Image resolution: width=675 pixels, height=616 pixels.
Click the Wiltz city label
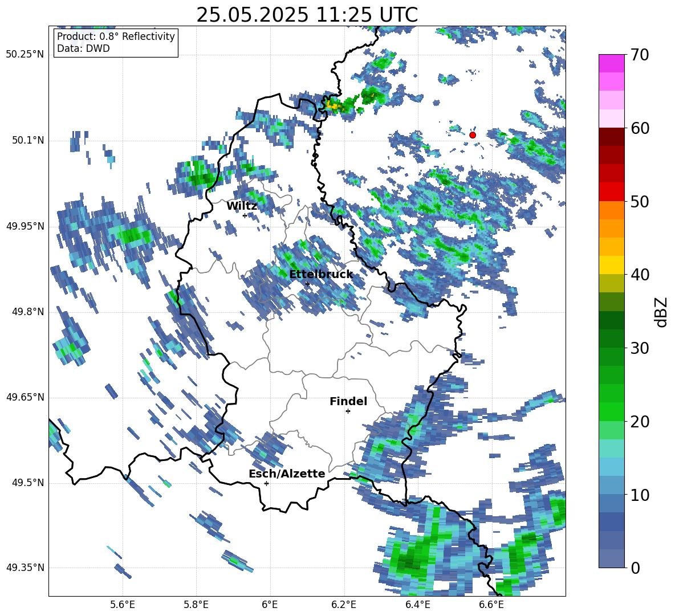click(x=242, y=206)
